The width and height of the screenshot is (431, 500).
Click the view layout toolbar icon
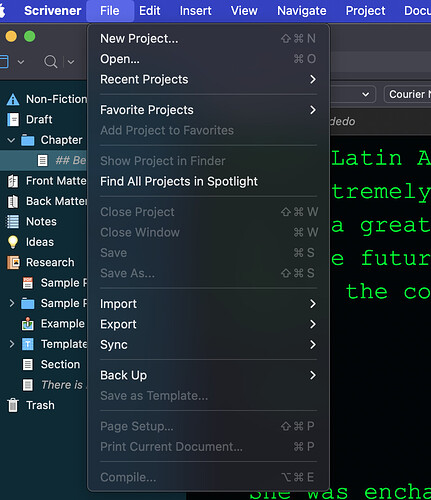point(4,62)
